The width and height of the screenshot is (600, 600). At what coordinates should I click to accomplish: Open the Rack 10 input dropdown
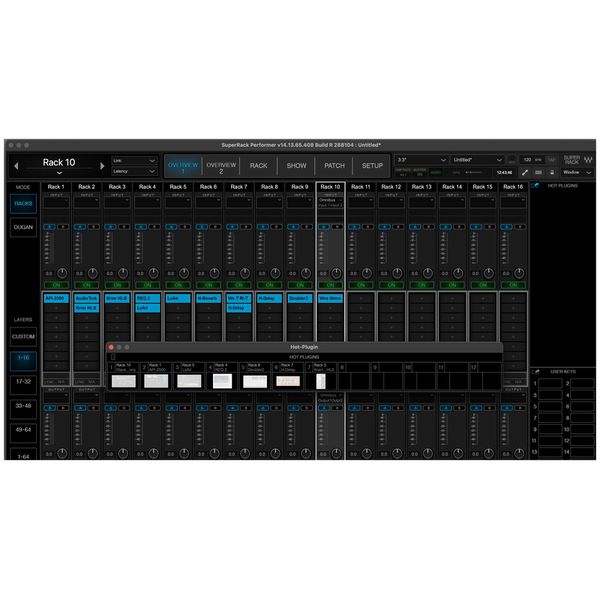(x=330, y=200)
